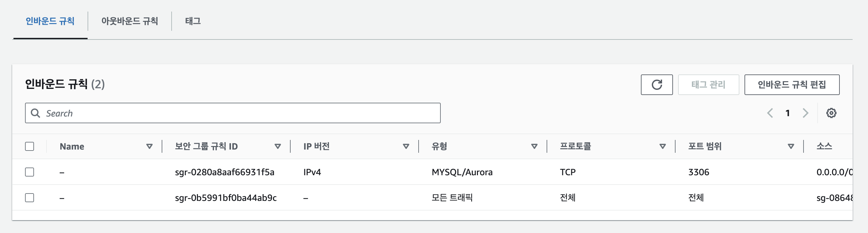
Task: Select the MYSQL/Aurora rule checkbox
Action: click(30, 172)
